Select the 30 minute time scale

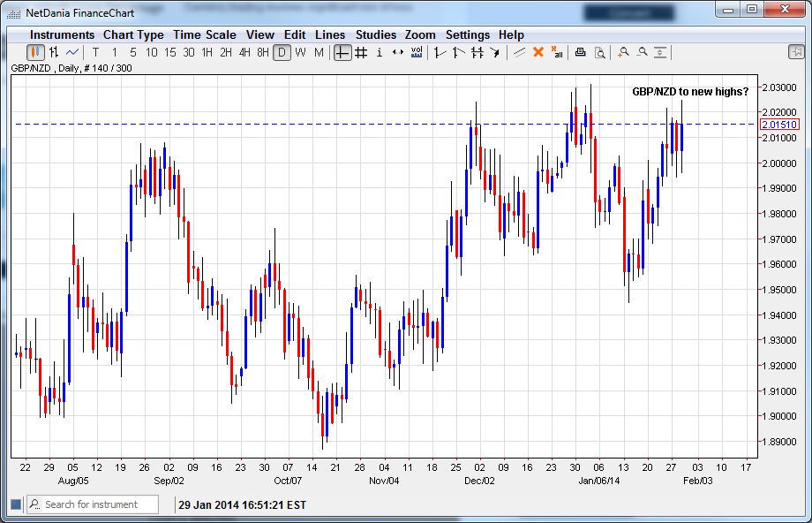pyautogui.click(x=189, y=52)
